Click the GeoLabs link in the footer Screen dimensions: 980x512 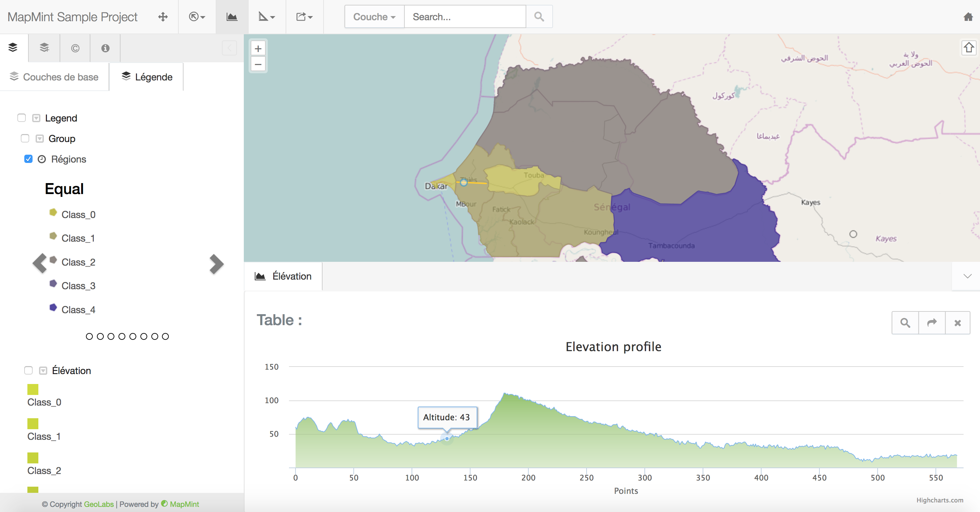(x=98, y=504)
